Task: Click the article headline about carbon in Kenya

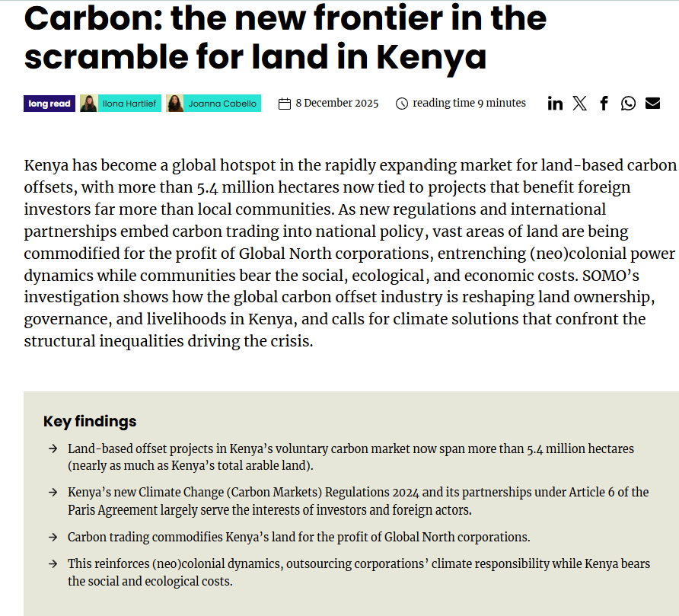Action: [x=285, y=38]
